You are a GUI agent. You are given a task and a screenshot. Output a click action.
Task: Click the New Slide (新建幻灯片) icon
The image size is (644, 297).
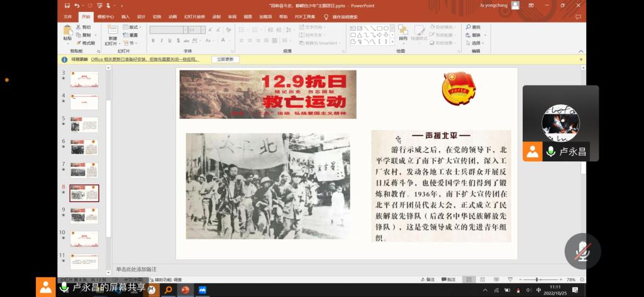click(x=113, y=30)
